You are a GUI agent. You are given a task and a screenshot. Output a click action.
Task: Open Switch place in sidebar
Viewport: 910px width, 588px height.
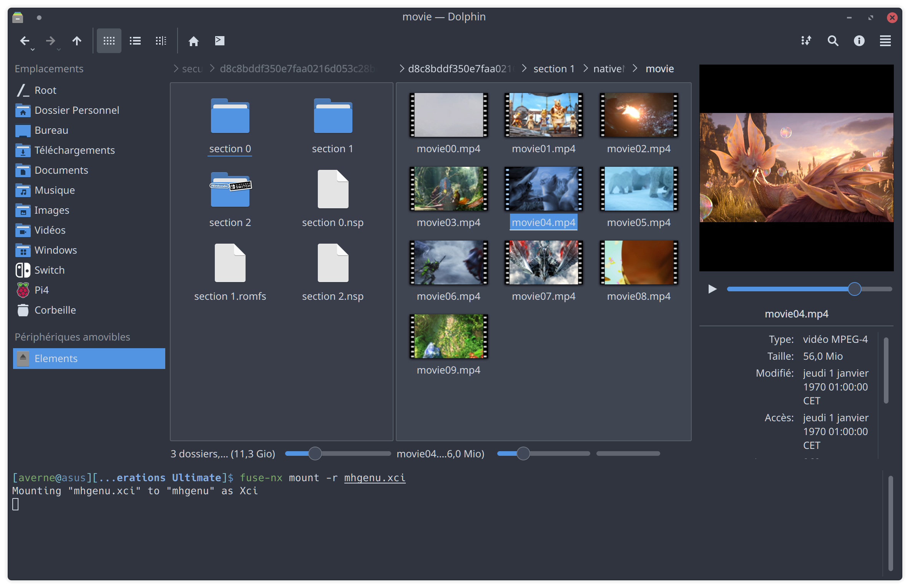click(89, 270)
